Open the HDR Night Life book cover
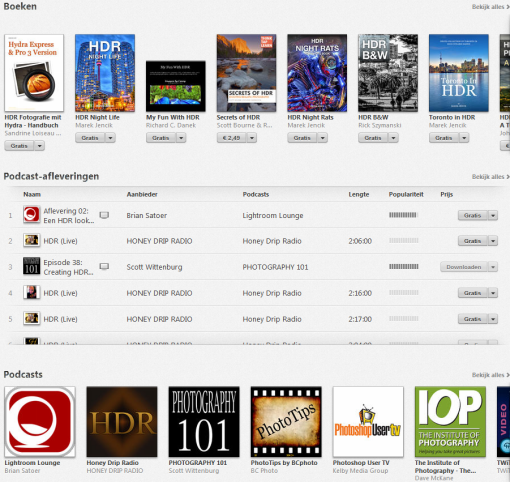The image size is (510, 482). point(105,73)
